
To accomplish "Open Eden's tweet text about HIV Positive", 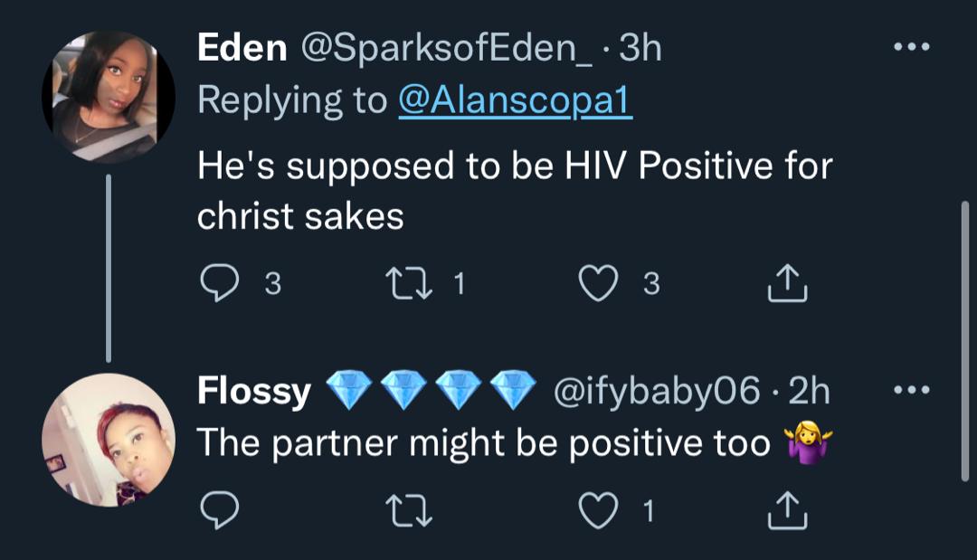I will [515, 191].
